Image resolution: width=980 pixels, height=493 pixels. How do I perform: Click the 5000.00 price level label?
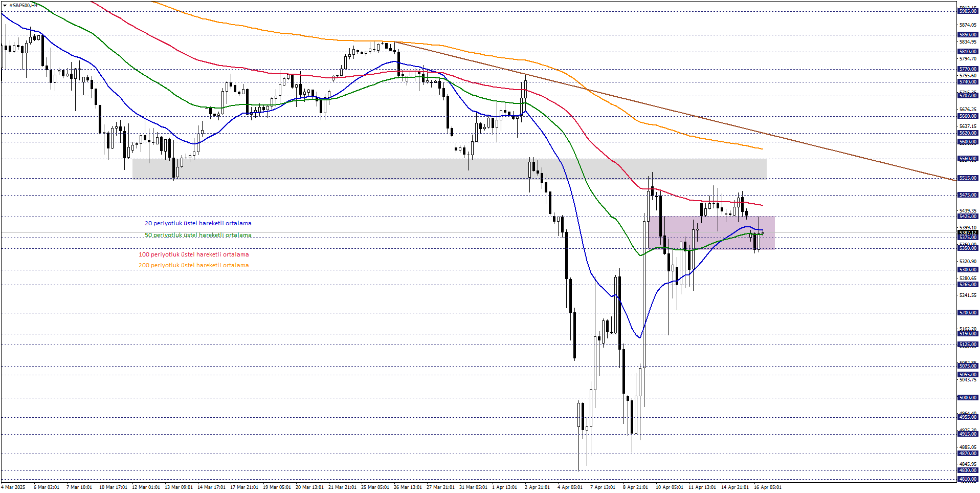click(968, 398)
